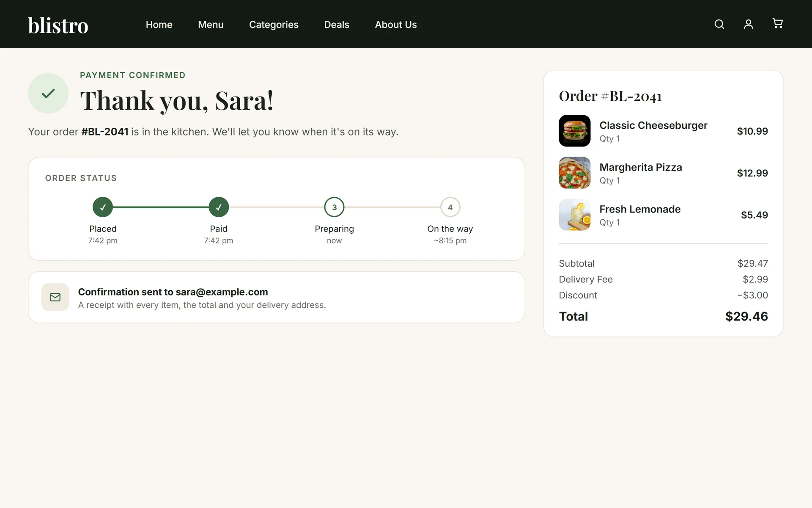Click the Paid step checkmark circle

coord(219,207)
